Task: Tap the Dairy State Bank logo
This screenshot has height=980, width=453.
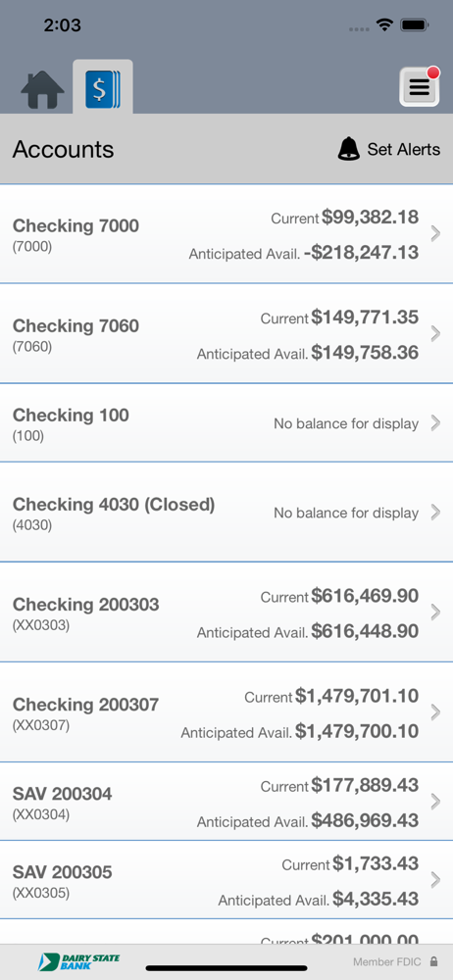Action: coord(78,961)
